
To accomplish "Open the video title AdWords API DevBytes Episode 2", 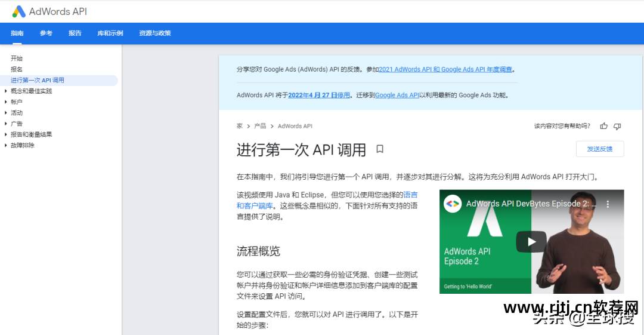I will pyautogui.click(x=531, y=204).
